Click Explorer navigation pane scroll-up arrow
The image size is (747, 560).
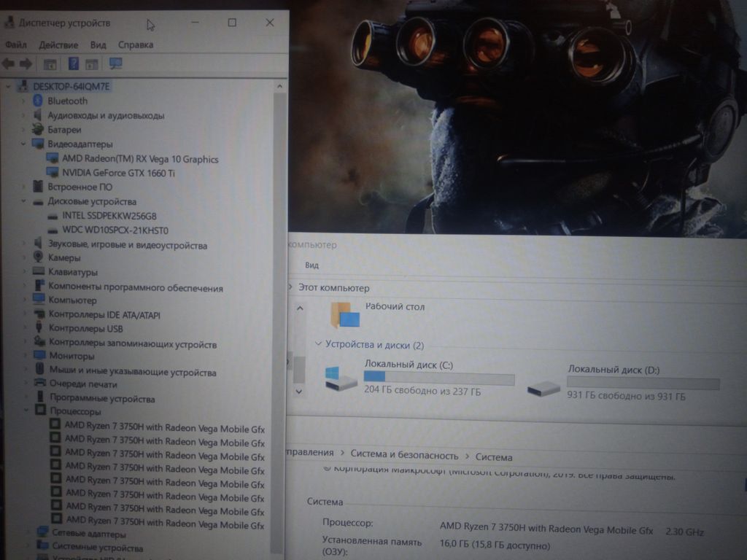click(x=300, y=308)
